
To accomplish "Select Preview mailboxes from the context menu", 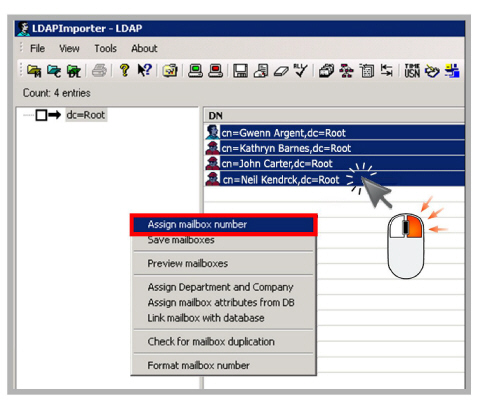I will coord(223,264).
